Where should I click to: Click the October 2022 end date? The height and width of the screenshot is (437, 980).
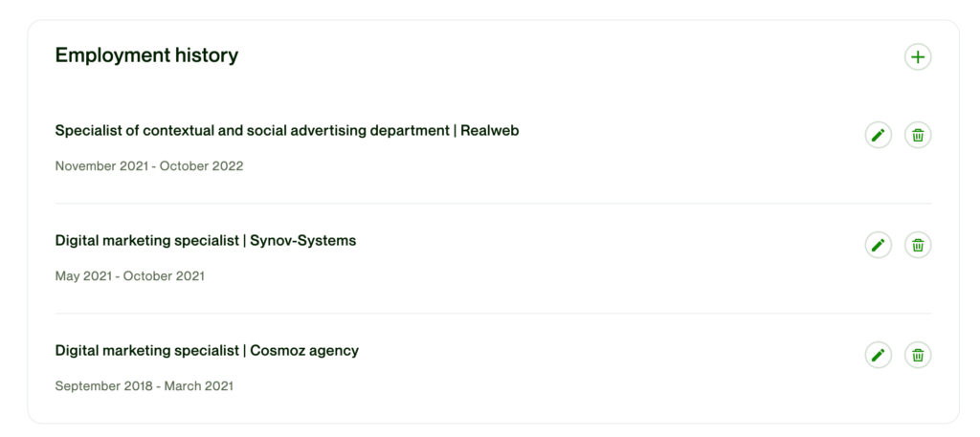click(x=201, y=165)
